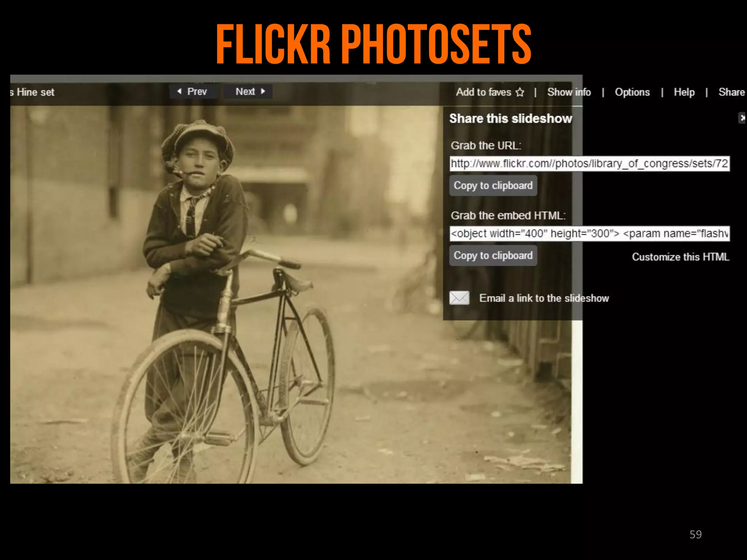Open the Customize this HTML link
747x560 pixels.
click(680, 257)
